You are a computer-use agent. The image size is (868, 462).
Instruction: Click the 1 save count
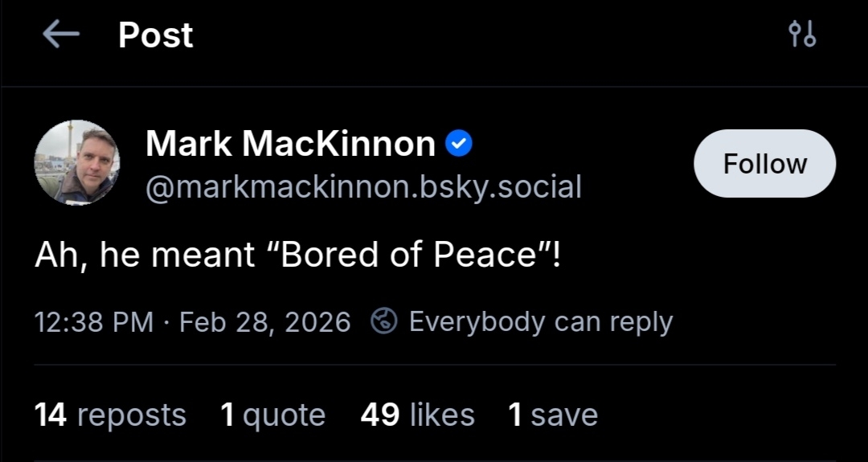(553, 415)
